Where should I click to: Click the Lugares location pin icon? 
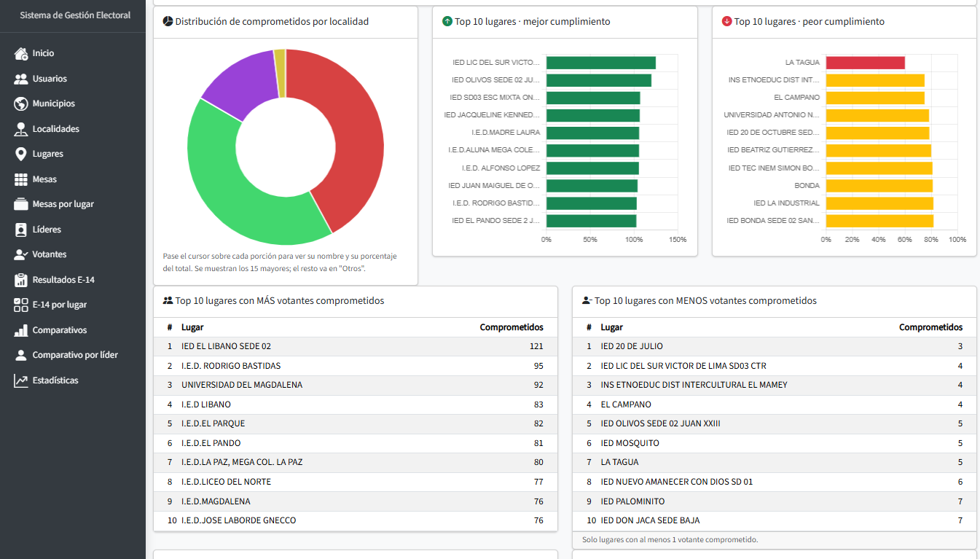20,154
